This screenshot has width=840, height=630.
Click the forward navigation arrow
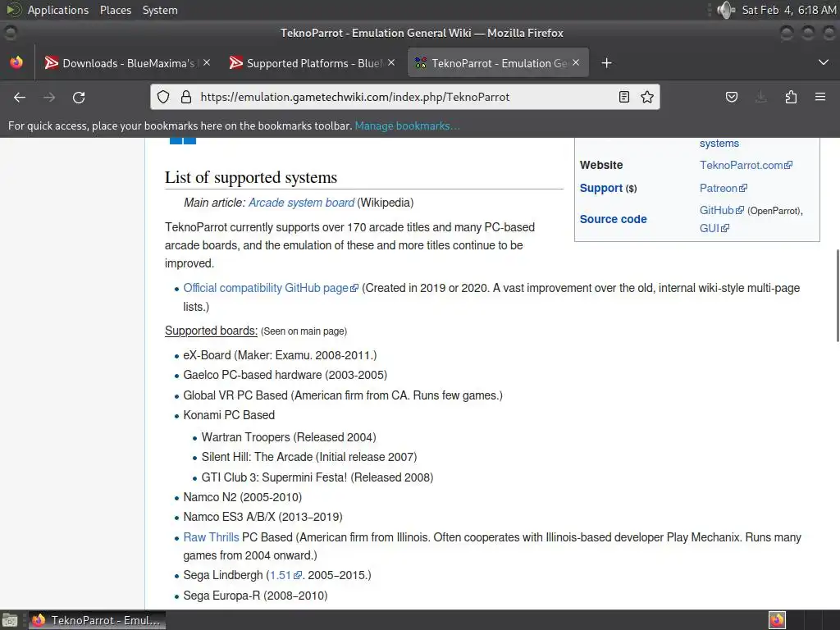[x=49, y=97]
